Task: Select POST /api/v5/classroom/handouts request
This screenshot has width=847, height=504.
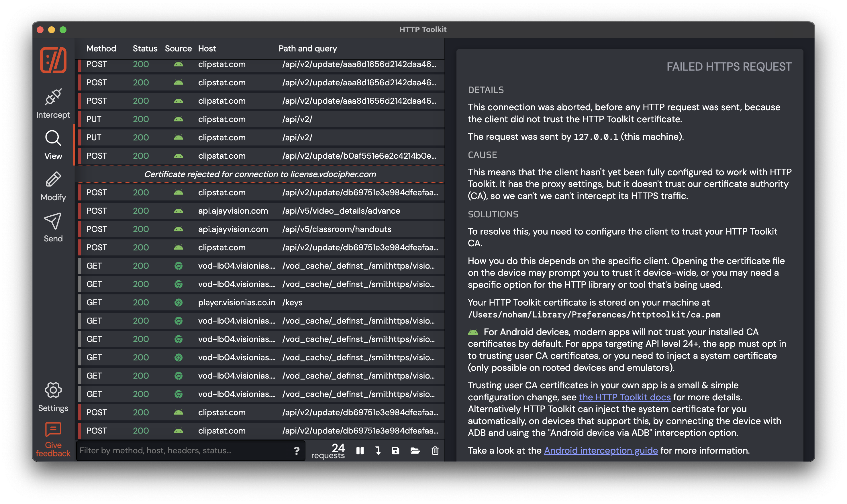Action: (260, 229)
